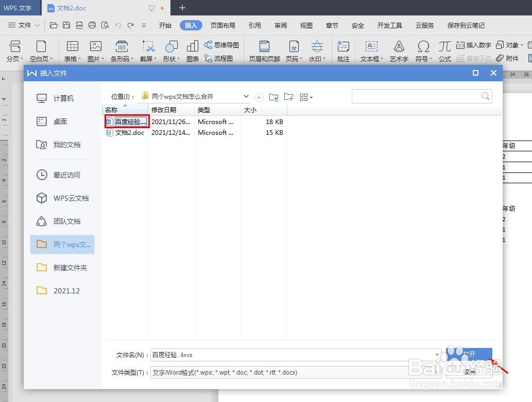Click the 页码 page number tool
This screenshot has height=402, width=532.
294,51
